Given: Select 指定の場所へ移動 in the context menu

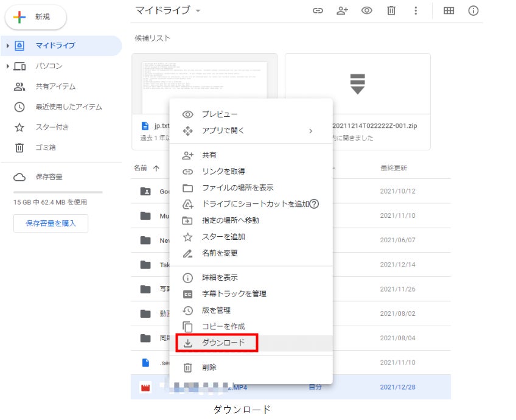Looking at the screenshot, I should tap(251, 220).
